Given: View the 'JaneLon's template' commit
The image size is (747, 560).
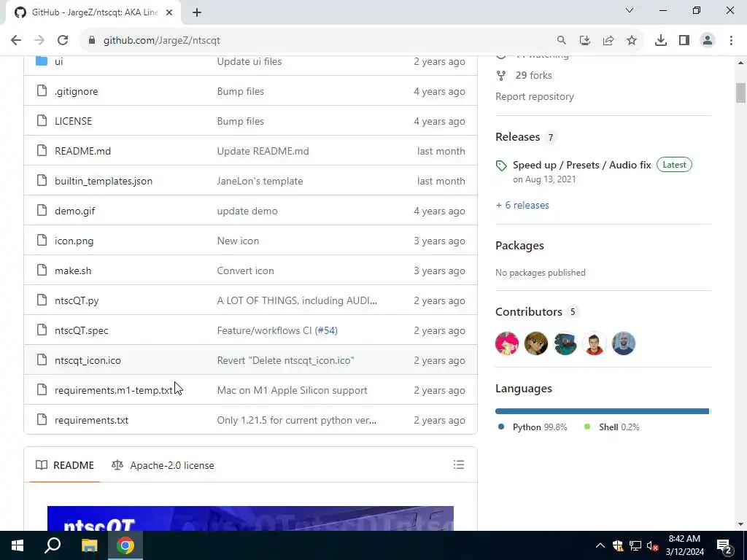Looking at the screenshot, I should (x=260, y=181).
